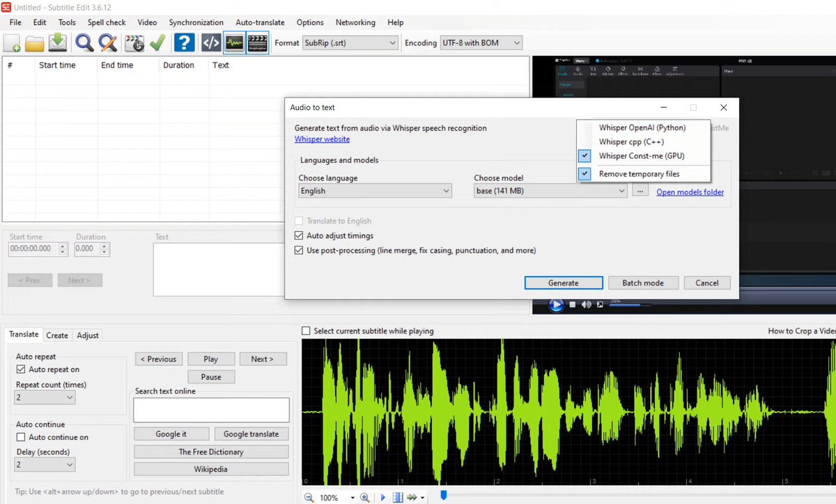Zoom out the waveform with minus magnifier
This screenshot has width=836, height=504.
pyautogui.click(x=309, y=498)
